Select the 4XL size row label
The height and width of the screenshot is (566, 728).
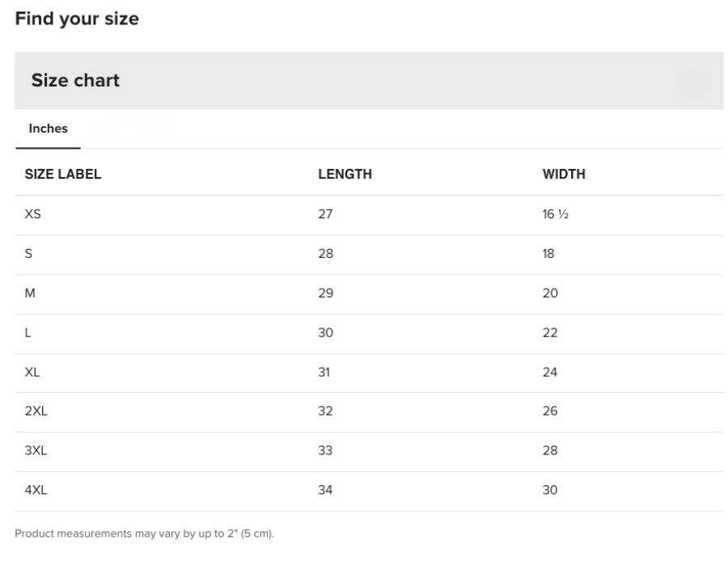coord(36,490)
